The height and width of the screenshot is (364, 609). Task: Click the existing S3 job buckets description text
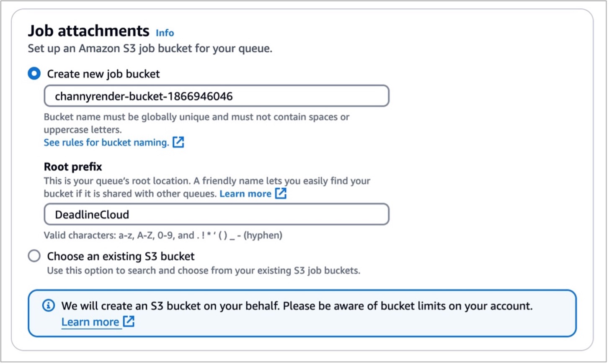(204, 270)
